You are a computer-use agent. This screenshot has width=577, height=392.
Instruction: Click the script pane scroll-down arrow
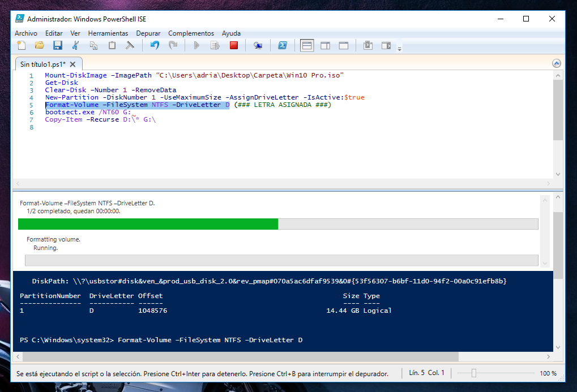coord(558,174)
